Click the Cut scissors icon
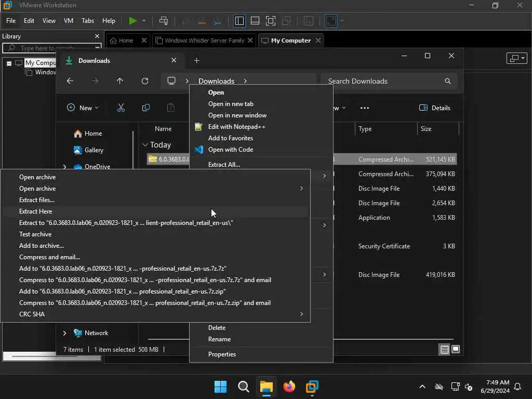 (121, 108)
